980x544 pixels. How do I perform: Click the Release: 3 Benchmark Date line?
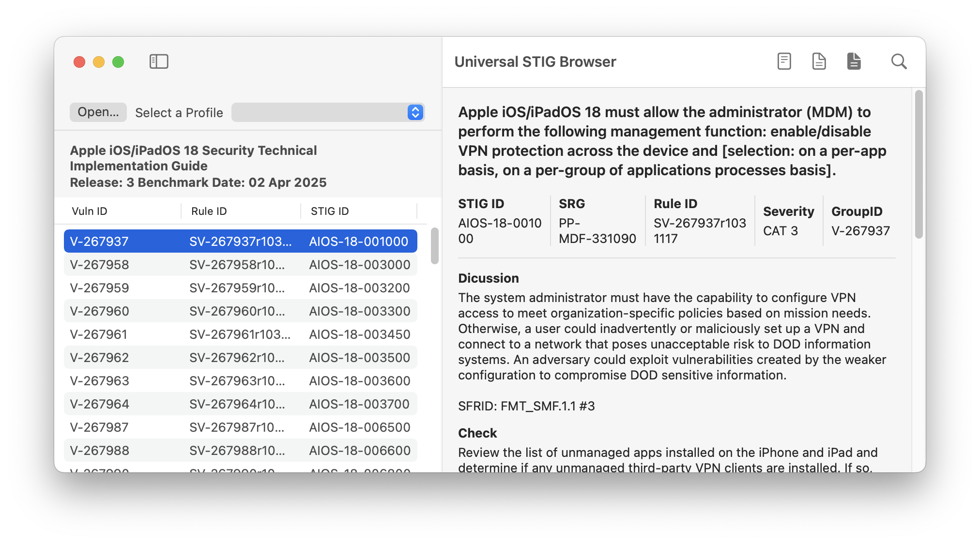point(198,182)
